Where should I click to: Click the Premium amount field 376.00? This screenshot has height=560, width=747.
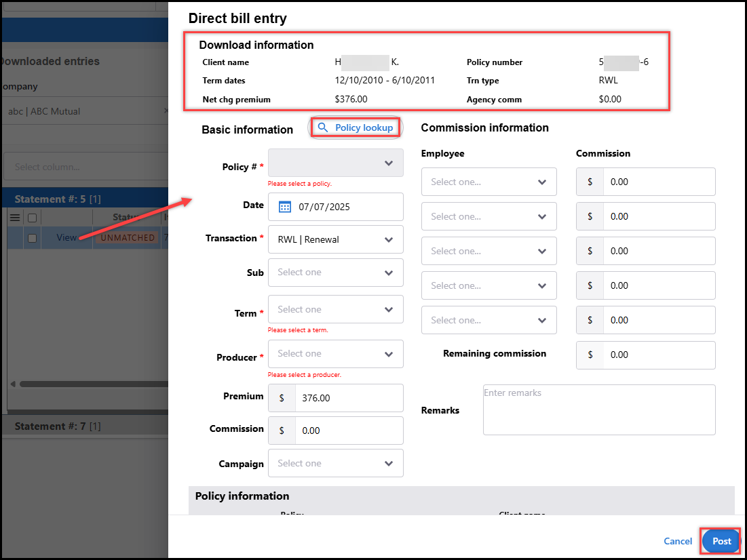349,398
